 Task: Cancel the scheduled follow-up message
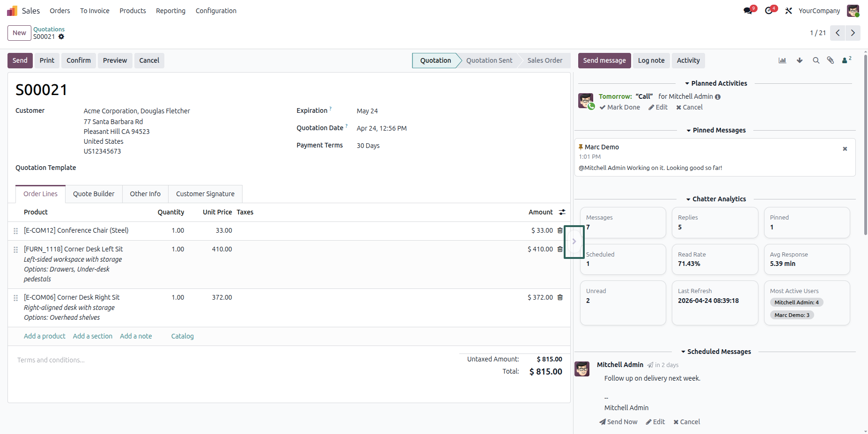687,422
